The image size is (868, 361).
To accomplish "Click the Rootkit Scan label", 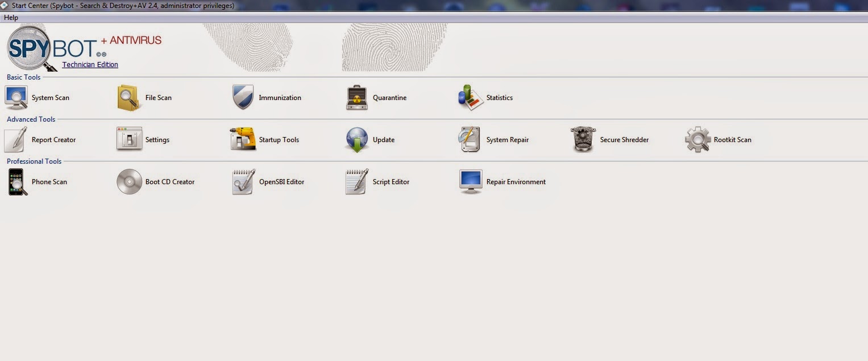I will click(x=733, y=140).
